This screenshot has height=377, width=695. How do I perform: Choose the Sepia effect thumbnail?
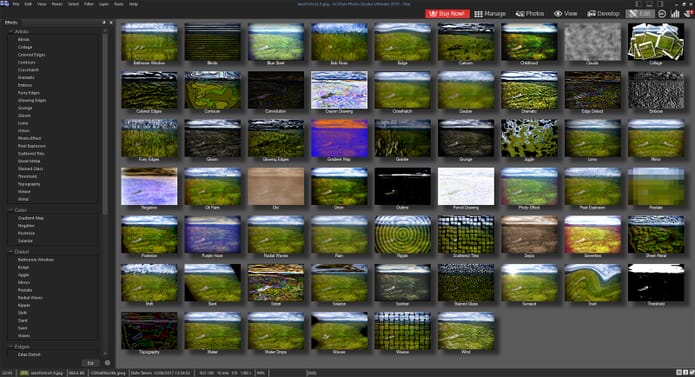529,235
